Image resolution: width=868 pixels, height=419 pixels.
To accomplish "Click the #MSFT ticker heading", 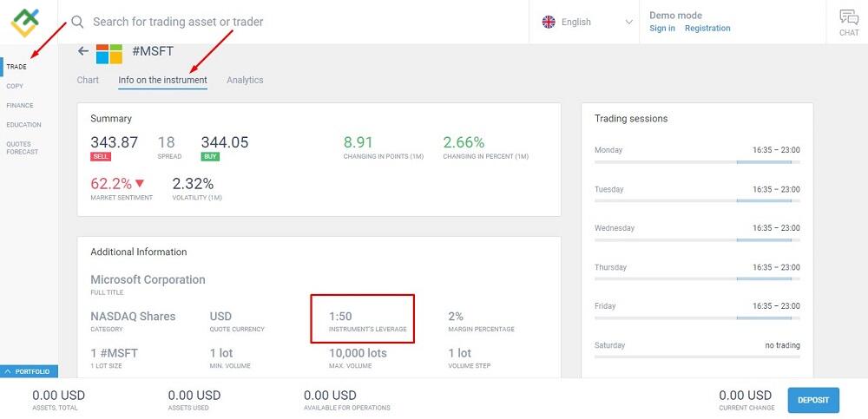I will tap(153, 51).
